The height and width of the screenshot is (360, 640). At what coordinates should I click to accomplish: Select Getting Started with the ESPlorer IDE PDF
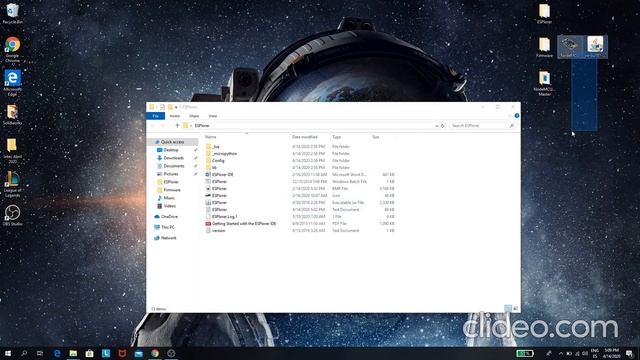[x=300, y=223]
